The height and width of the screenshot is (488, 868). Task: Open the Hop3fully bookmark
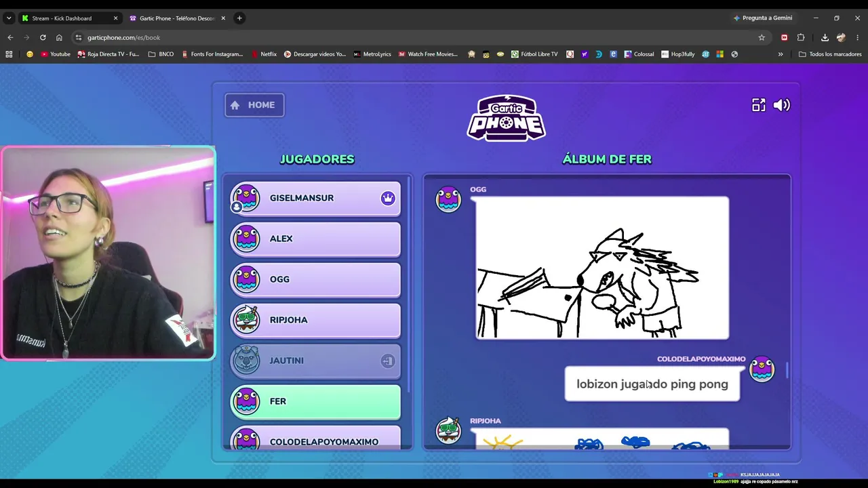click(677, 54)
